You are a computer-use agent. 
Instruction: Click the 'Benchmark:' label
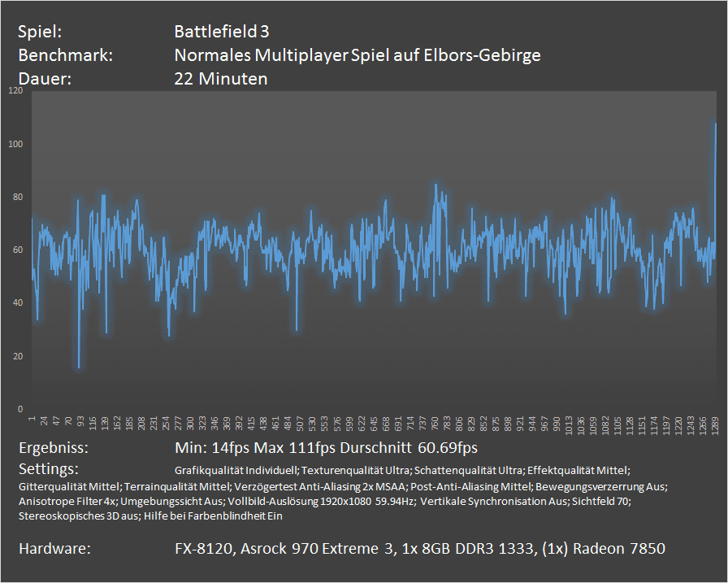[66, 55]
